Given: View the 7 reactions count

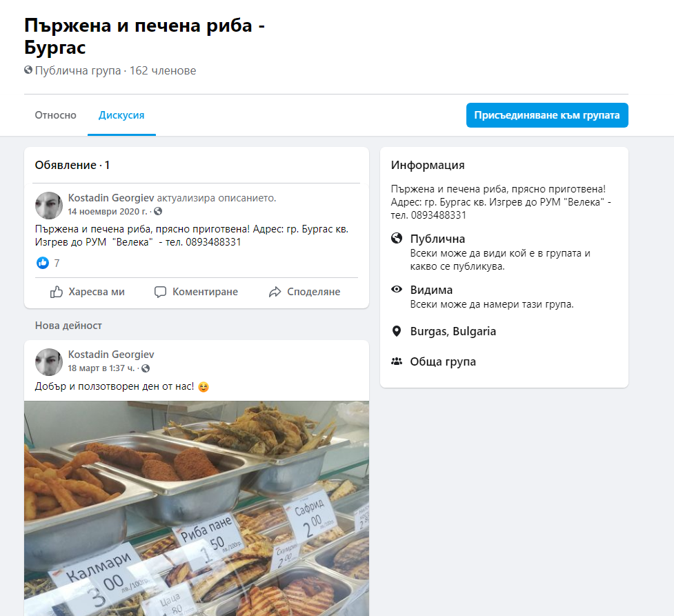Looking at the screenshot, I should [57, 263].
